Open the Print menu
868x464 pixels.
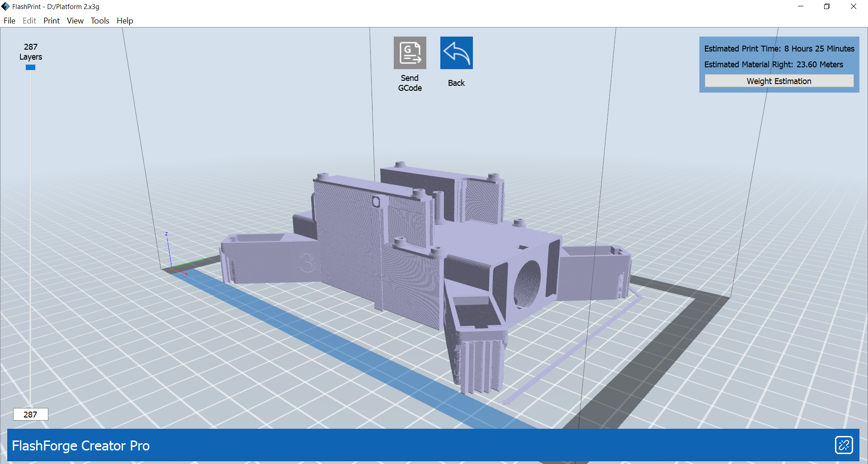coord(51,21)
